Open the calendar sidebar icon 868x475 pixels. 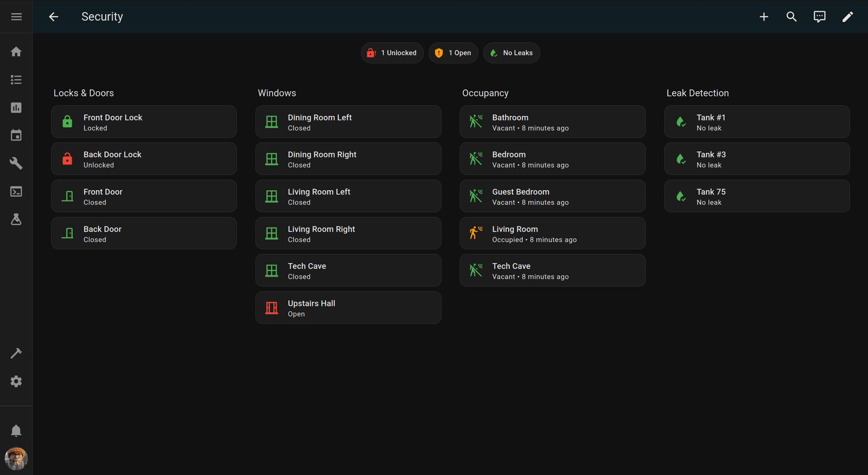pos(16,136)
